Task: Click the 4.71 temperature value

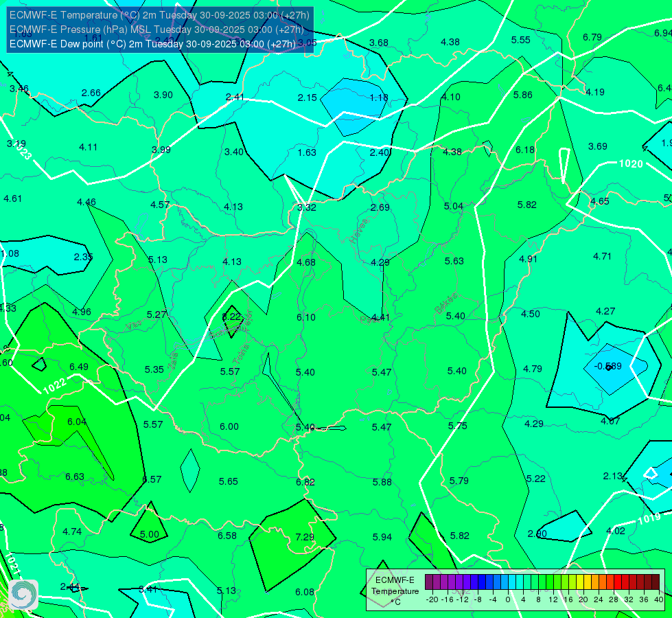Action: 602,256
